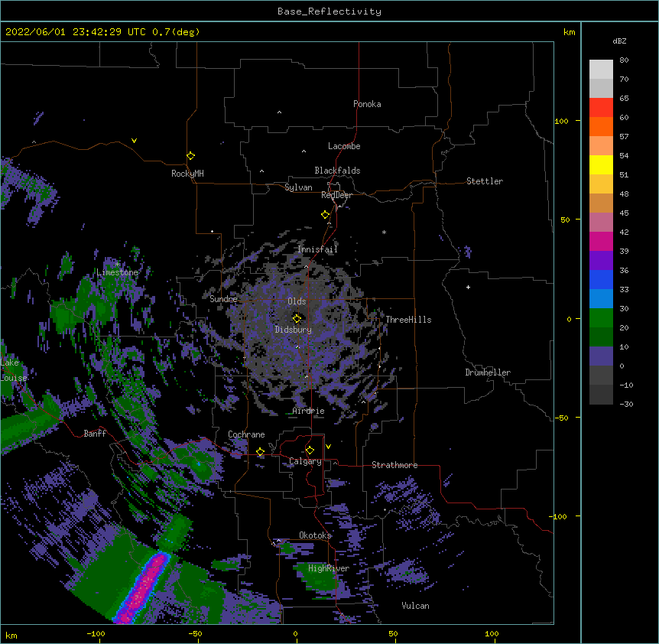Click the Blackfalds city label
Screen dimensions: 659x644
337,171
